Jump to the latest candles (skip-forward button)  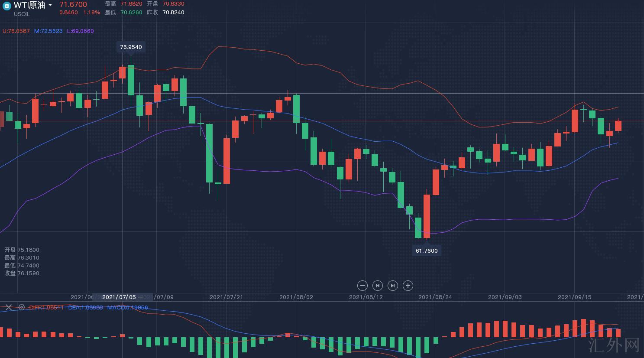coord(392,286)
